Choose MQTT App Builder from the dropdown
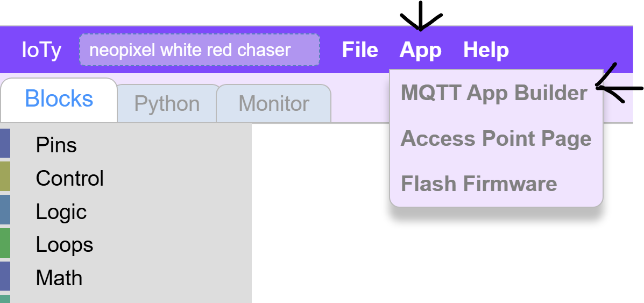This screenshot has width=644, height=303. point(494,93)
